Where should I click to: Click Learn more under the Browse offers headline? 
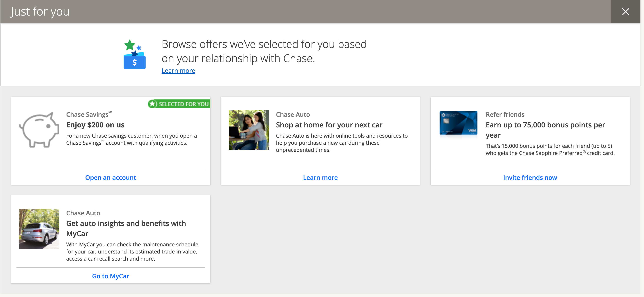click(x=178, y=71)
